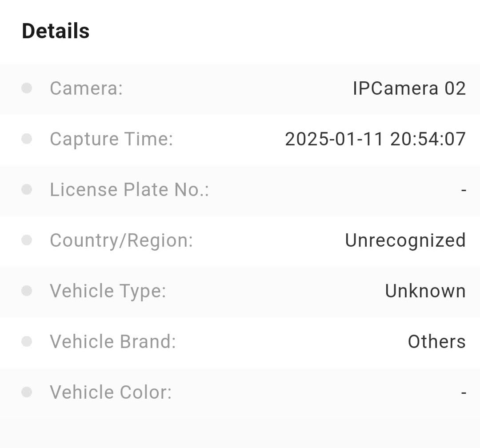Click the capture timestamp 2025-01-11 20:54:07
This screenshot has height=448, width=480.
(375, 139)
